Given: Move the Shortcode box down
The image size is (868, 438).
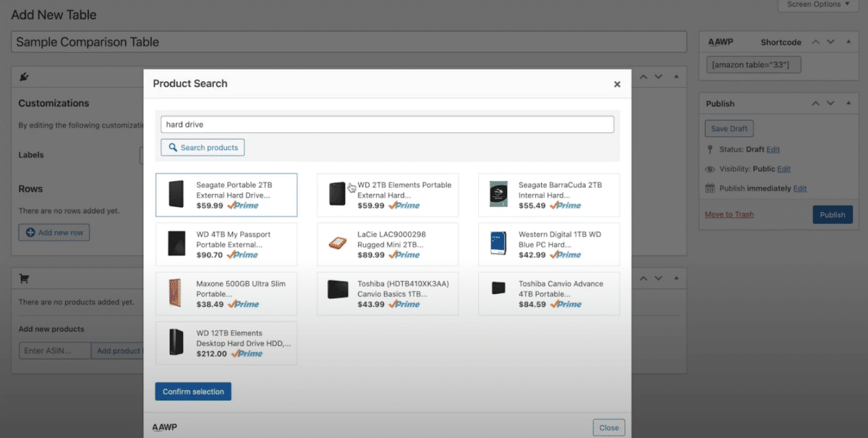Looking at the screenshot, I should [x=830, y=42].
